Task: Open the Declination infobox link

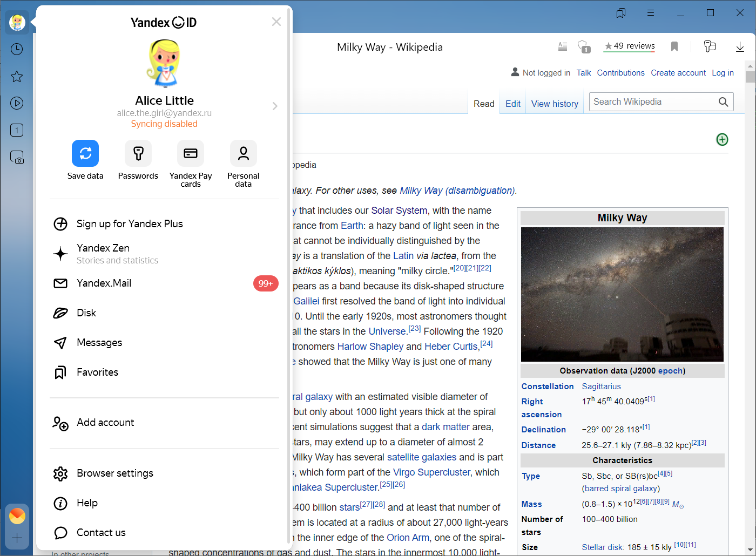Action: tap(544, 430)
